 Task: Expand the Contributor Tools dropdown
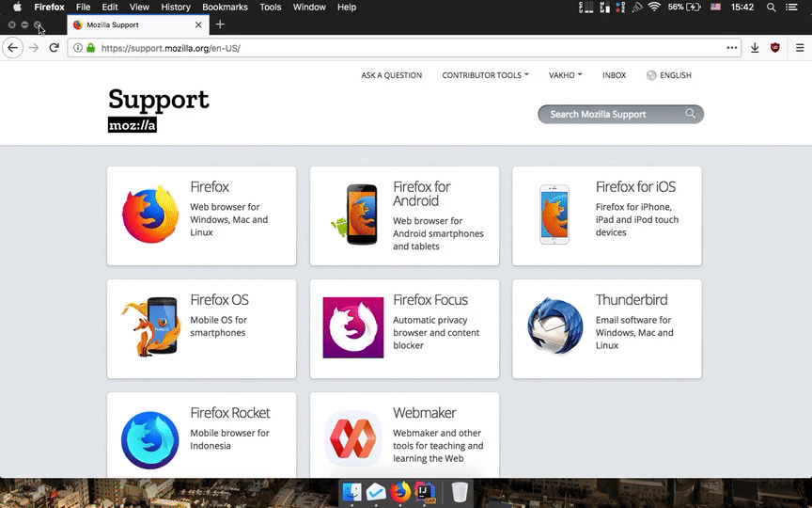485,75
